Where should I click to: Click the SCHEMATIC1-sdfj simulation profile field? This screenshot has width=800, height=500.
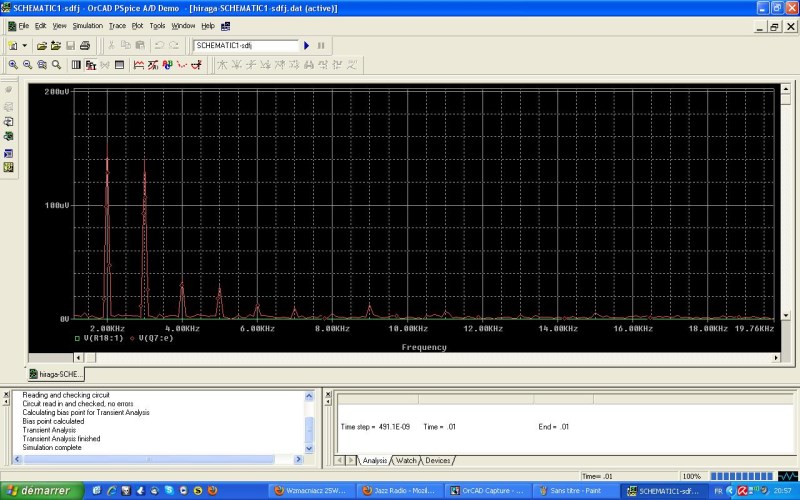tap(245, 45)
